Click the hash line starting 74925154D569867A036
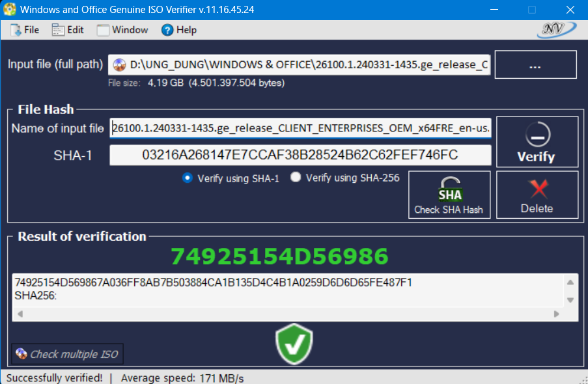 213,282
